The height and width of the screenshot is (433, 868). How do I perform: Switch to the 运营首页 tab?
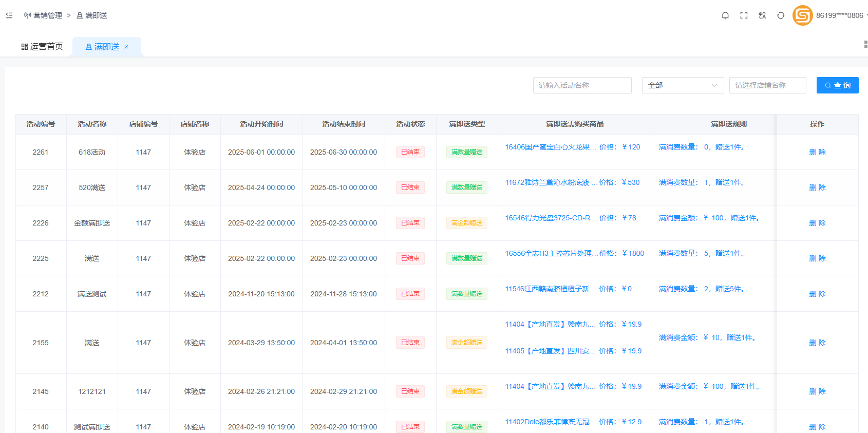[42, 47]
